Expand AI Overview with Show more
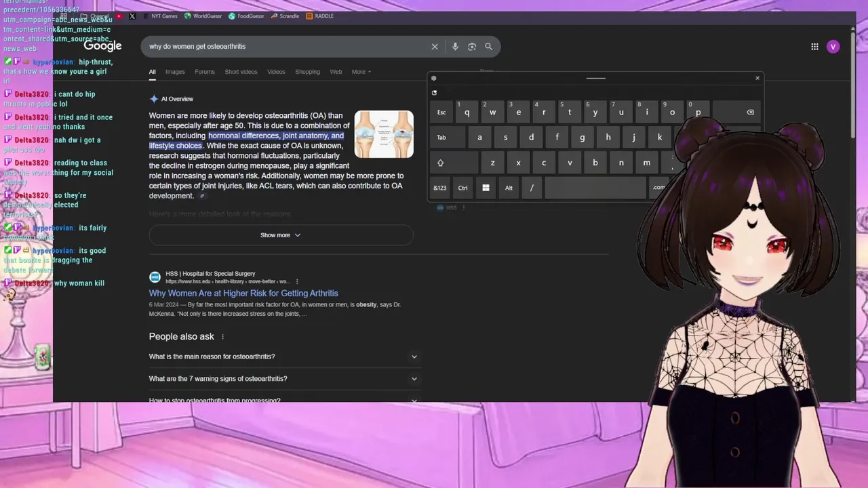The height and width of the screenshot is (488, 868). 281,235
